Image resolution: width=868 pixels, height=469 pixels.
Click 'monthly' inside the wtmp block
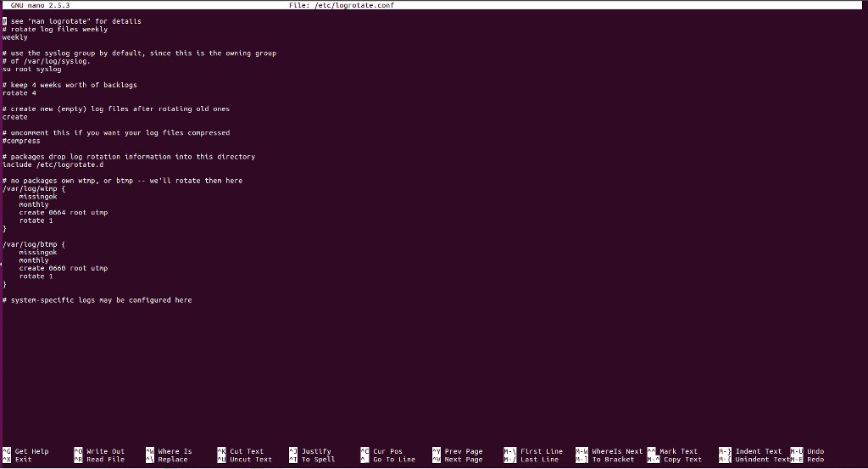[34, 204]
